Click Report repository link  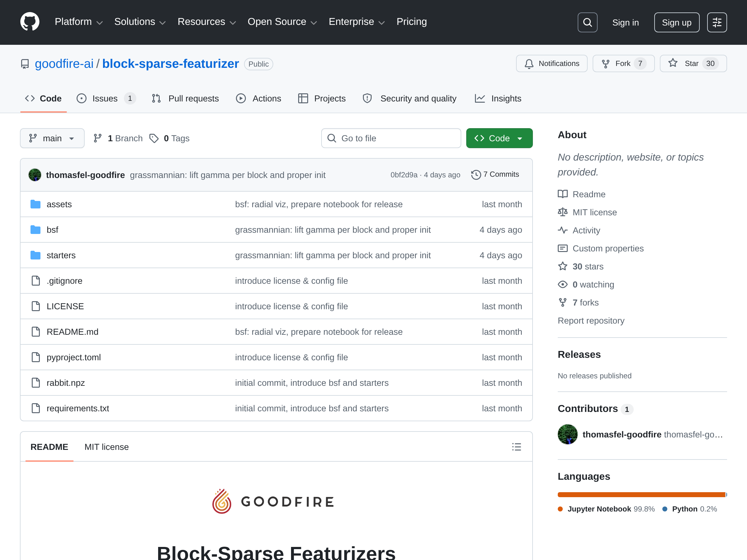tap(591, 320)
